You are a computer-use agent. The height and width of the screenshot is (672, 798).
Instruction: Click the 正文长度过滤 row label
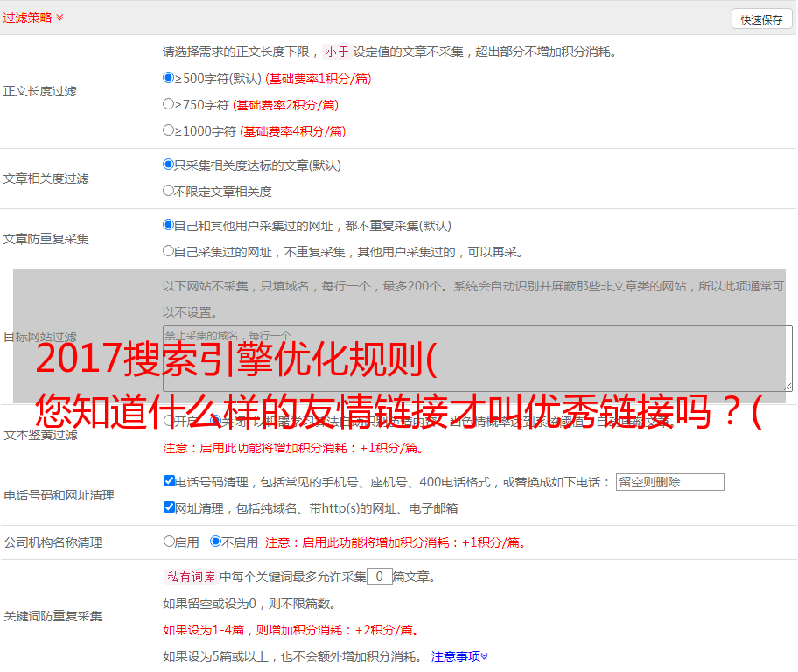39,91
